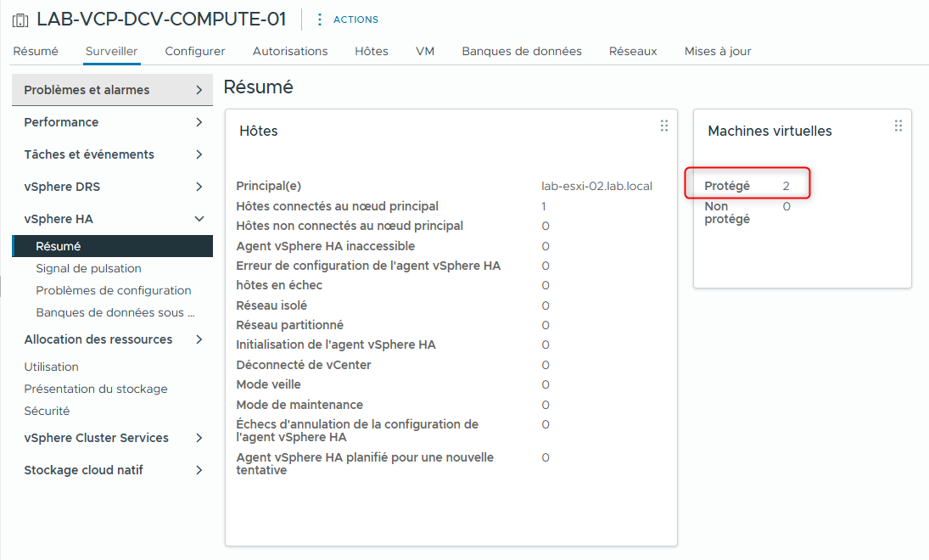Select Présentation du stockage in sidebar
Viewport: 929px width, 560px height.
(x=95, y=389)
